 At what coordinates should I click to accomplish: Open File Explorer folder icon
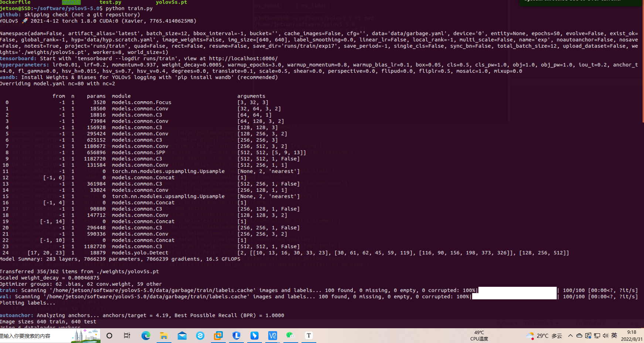pos(164,336)
